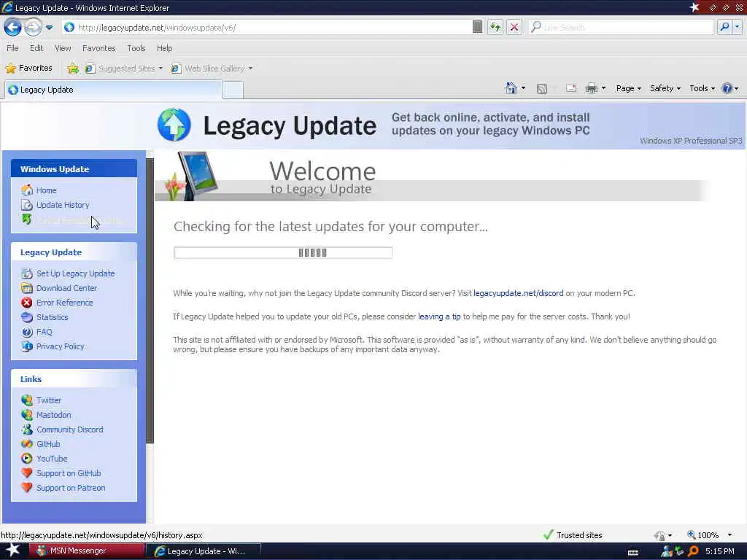
Task: Click Legacy Update taskbar button
Action: coord(203,551)
